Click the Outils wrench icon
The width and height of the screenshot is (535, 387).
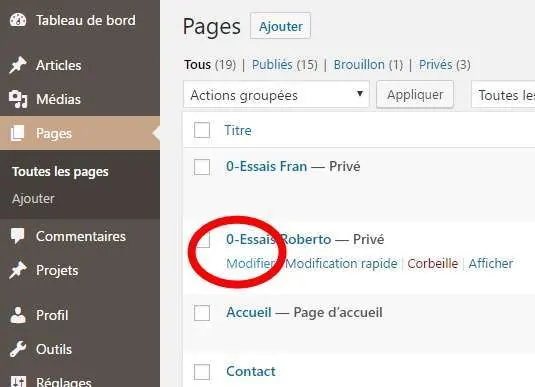point(18,349)
